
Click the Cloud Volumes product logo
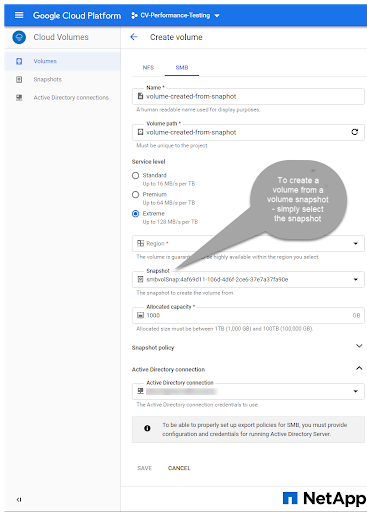point(19,37)
